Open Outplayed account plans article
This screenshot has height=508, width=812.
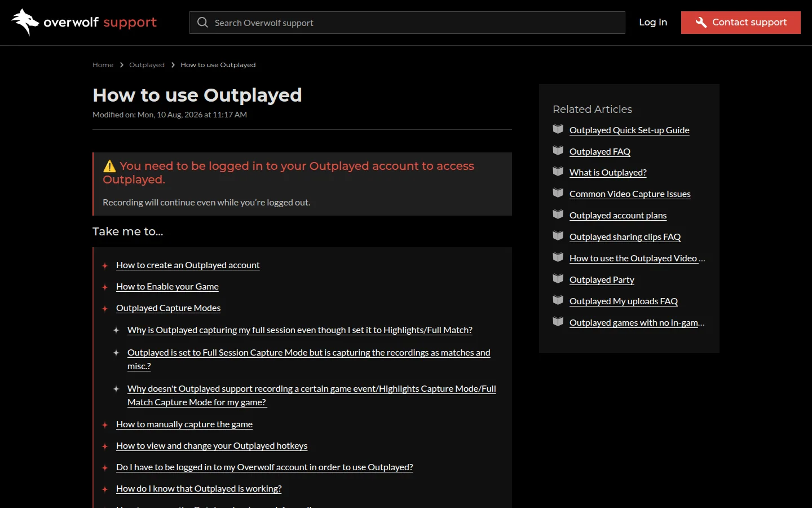click(x=618, y=216)
